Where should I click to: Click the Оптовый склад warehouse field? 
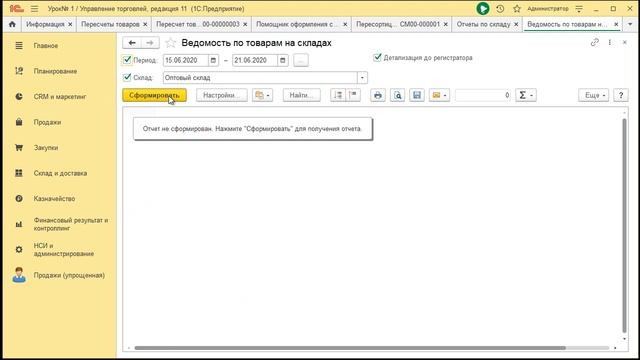[x=260, y=78]
